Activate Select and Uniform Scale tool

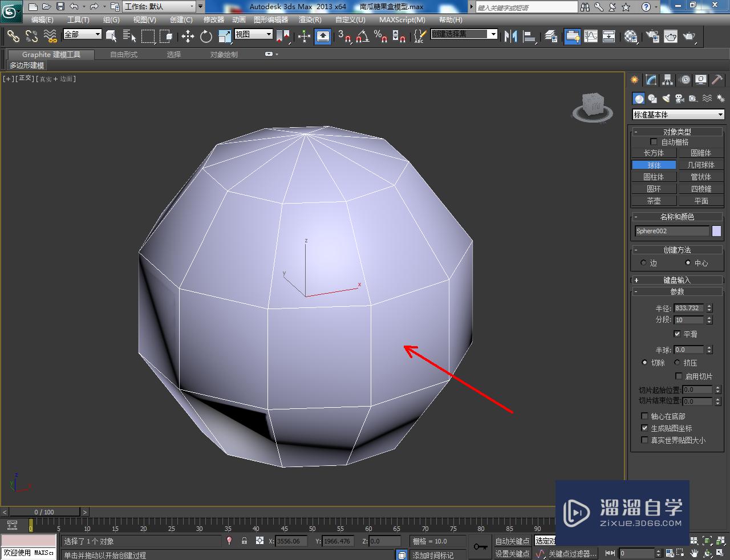(x=225, y=36)
